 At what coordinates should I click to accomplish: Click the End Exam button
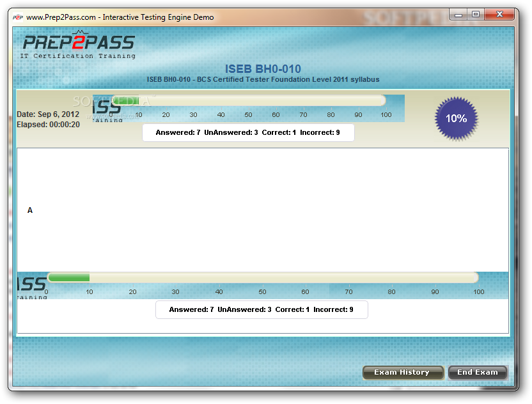point(478,373)
